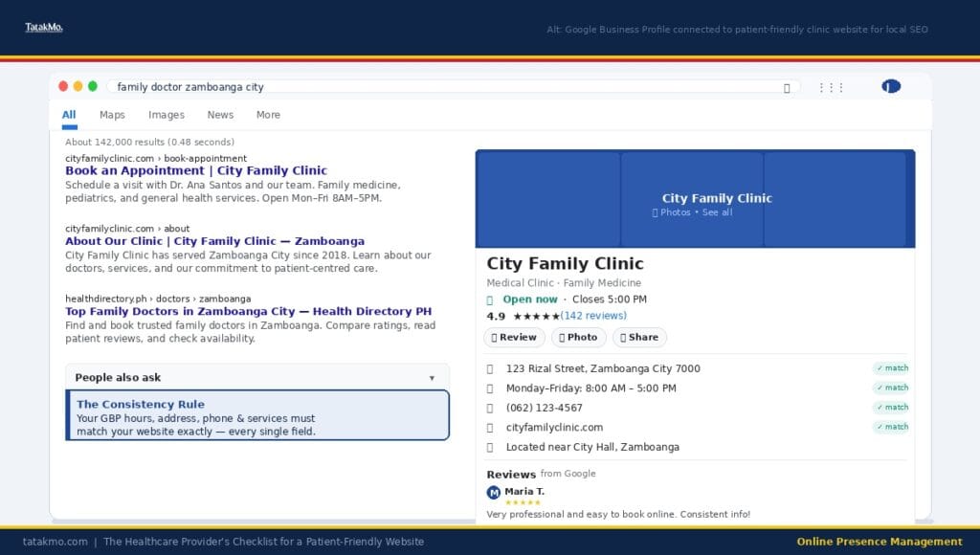
Task: Open Book an Appointment result link
Action: click(x=196, y=170)
